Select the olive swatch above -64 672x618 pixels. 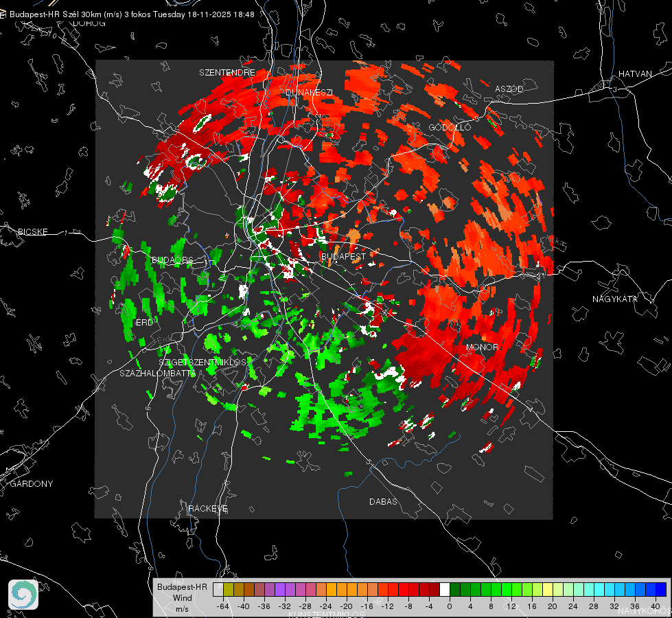tap(229, 590)
